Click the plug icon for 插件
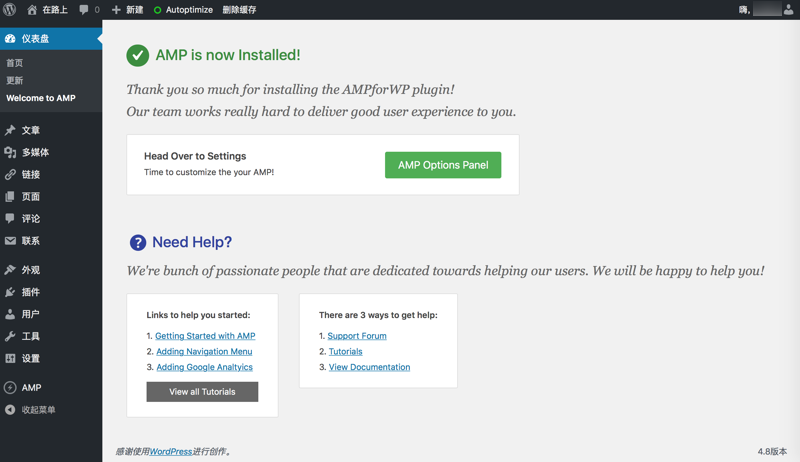Image resolution: width=800 pixels, height=462 pixels. 10,292
